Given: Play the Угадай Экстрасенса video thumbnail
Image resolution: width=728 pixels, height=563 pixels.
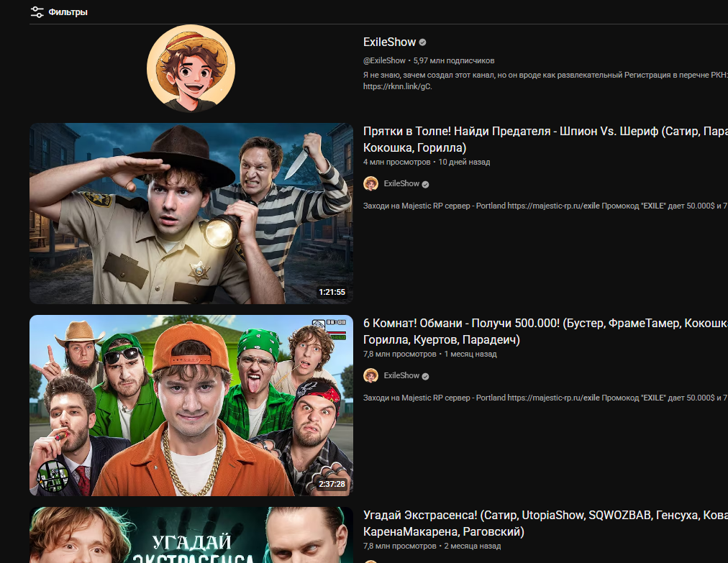Looking at the screenshot, I should [x=191, y=535].
